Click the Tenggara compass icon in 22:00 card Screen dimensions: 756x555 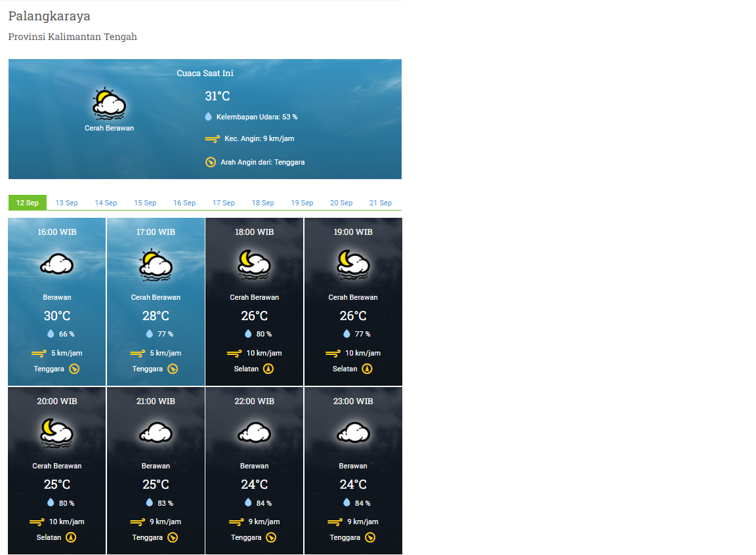pos(272,538)
